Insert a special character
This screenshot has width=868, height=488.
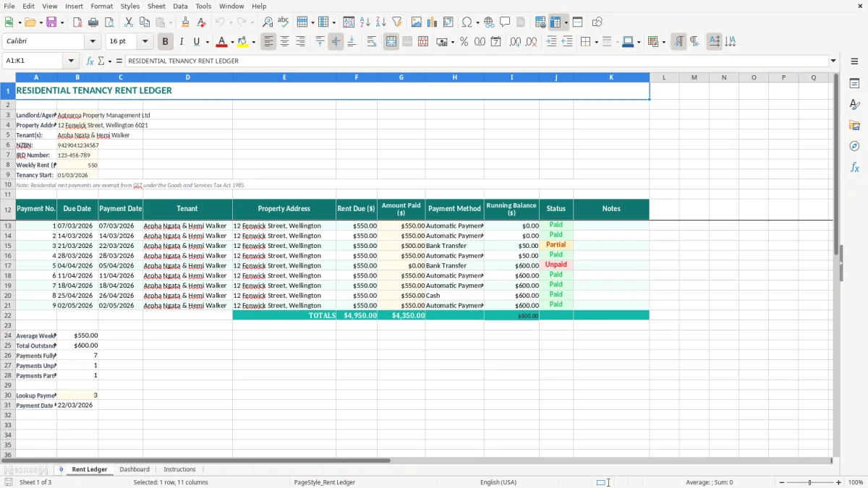tap(467, 22)
